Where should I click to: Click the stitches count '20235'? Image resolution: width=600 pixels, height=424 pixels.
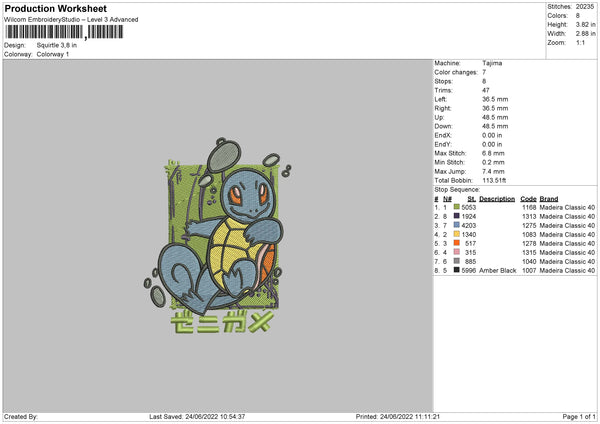coord(585,7)
